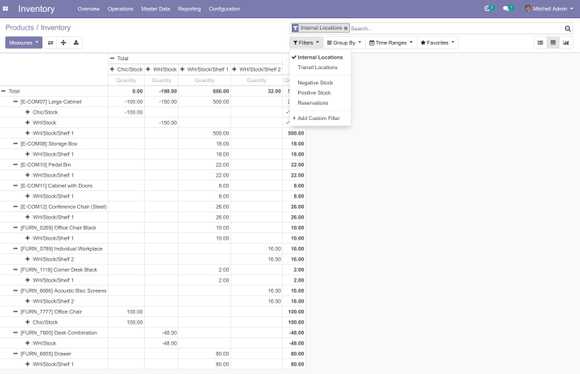Open the Mitchell Admin user menu
Viewport: 580px width, 374px height.
[549, 9]
